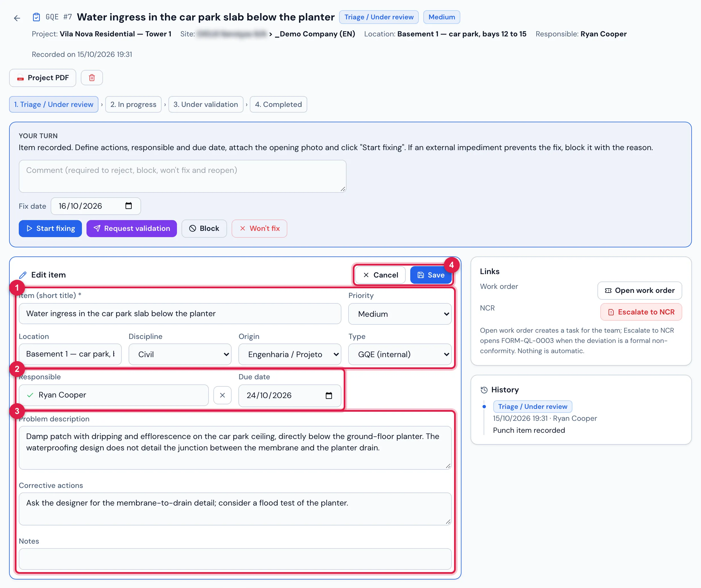Select the 1. Triage / Under review step
The image size is (701, 588).
point(54,104)
